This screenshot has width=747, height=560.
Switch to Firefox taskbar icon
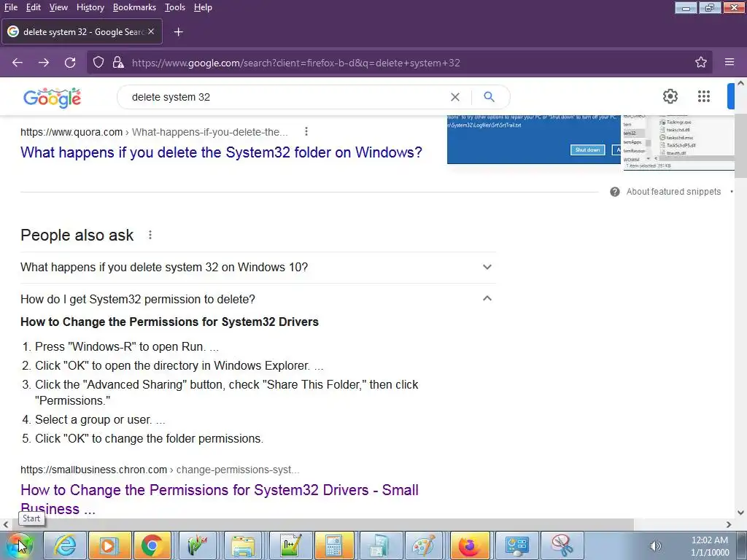click(x=469, y=545)
